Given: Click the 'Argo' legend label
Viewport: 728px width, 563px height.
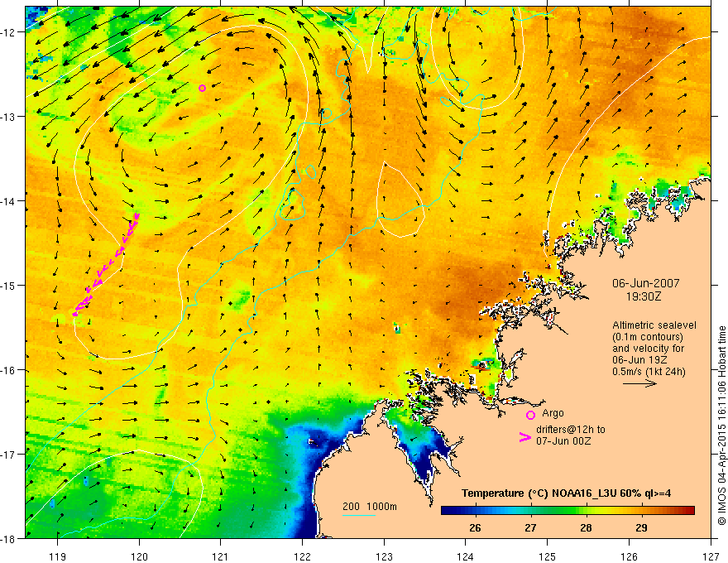Looking at the screenshot, I should [x=553, y=413].
